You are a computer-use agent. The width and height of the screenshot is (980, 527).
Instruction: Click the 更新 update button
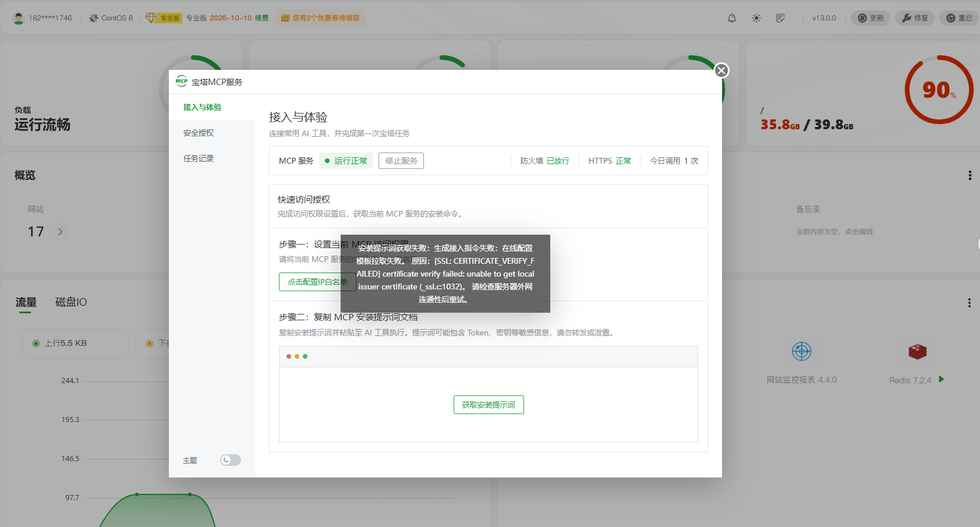coord(871,18)
